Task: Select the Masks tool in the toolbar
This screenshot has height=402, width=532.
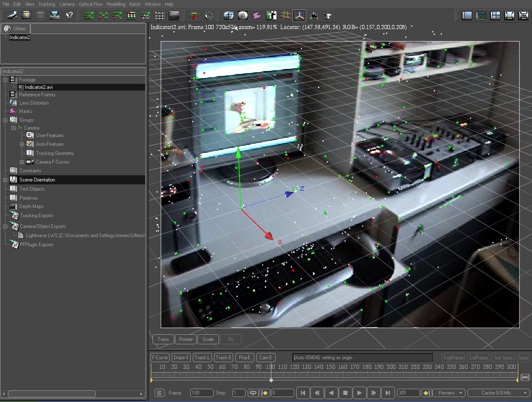Action: pos(257,16)
